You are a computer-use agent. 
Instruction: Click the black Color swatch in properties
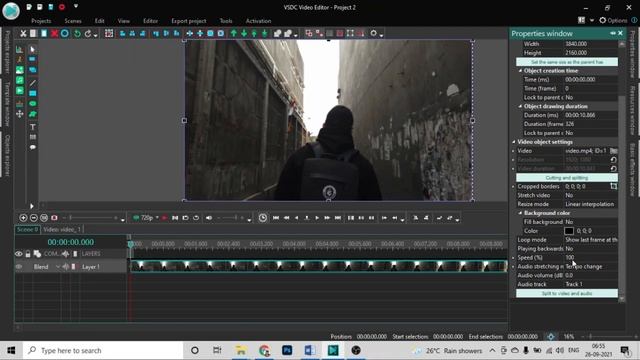[x=569, y=231]
